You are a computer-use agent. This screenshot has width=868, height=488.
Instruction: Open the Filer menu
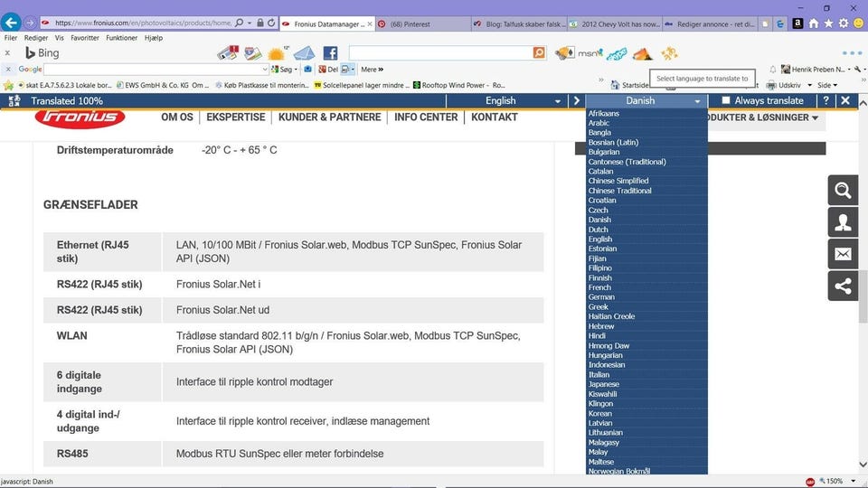(11, 38)
